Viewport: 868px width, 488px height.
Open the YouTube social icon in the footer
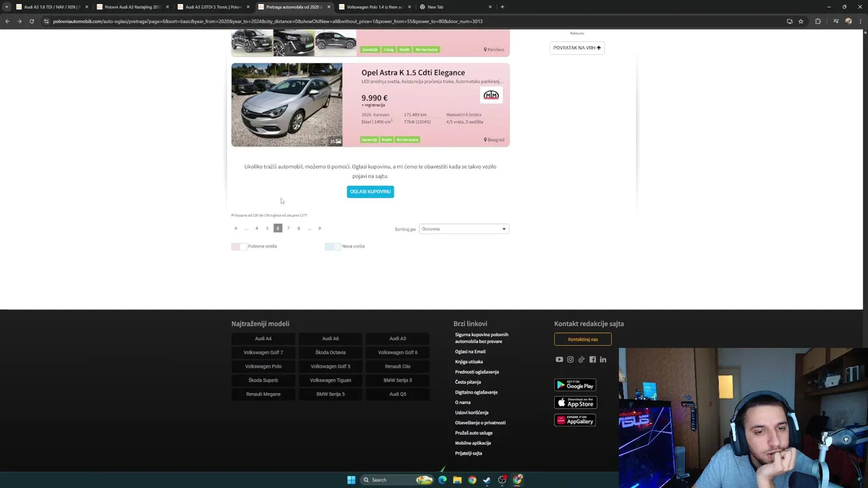coord(559,359)
